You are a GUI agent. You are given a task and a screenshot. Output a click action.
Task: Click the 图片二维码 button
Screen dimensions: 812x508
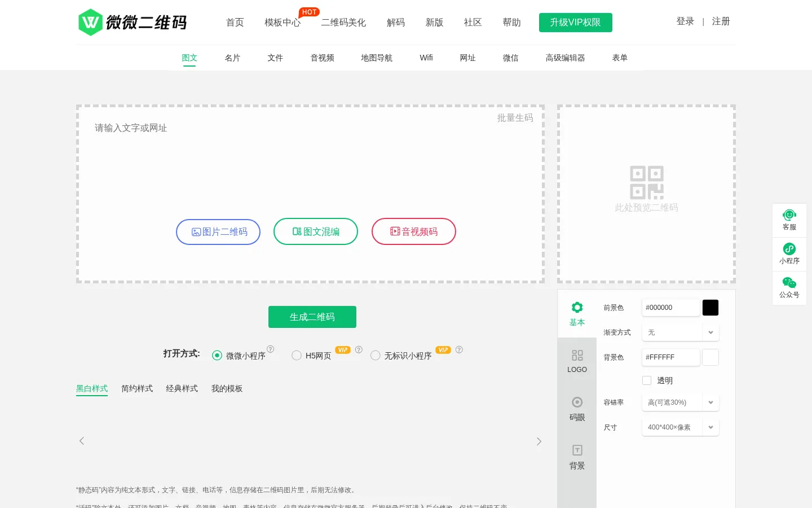click(218, 232)
